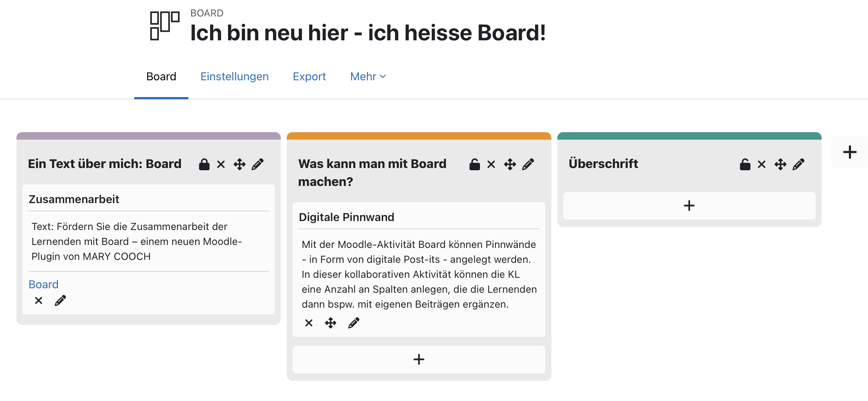Move the Digitale Pinnwand note
The height and width of the screenshot is (401, 868).
330,323
